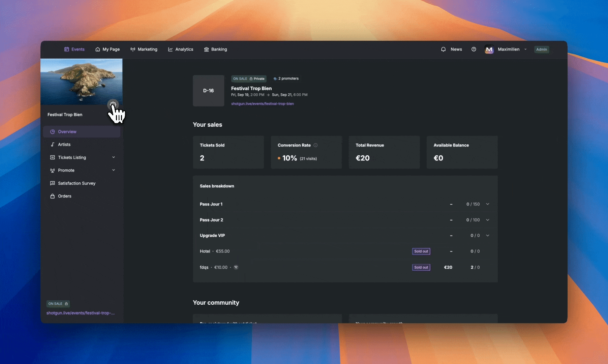The image size is (608, 364).
Task: Click the Banking building icon
Action: (x=206, y=49)
